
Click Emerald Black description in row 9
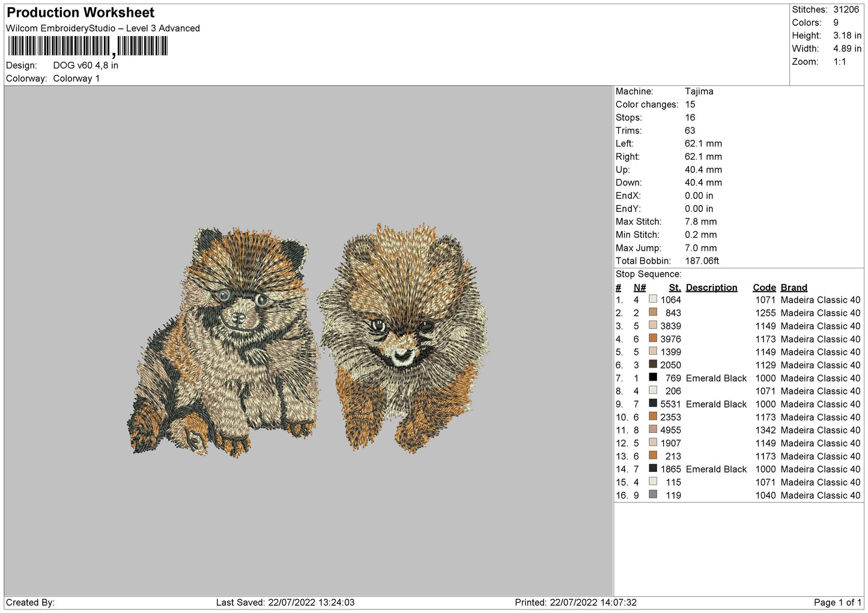[x=716, y=404]
